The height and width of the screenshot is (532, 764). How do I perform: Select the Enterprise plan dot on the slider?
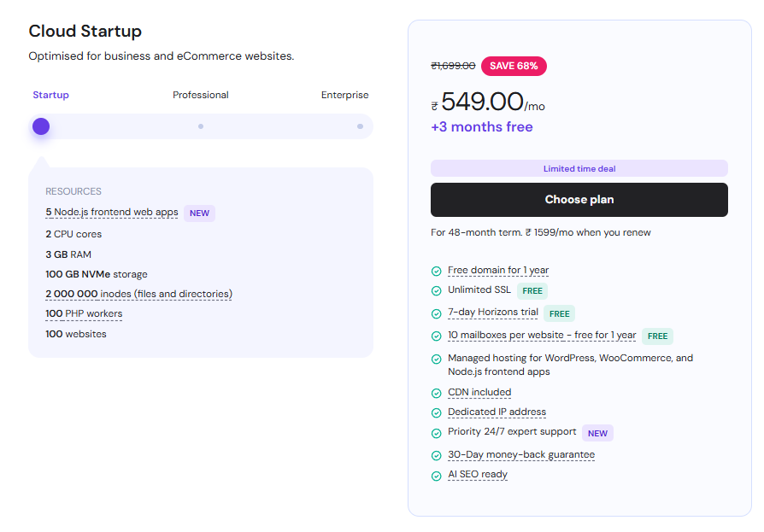(x=360, y=126)
